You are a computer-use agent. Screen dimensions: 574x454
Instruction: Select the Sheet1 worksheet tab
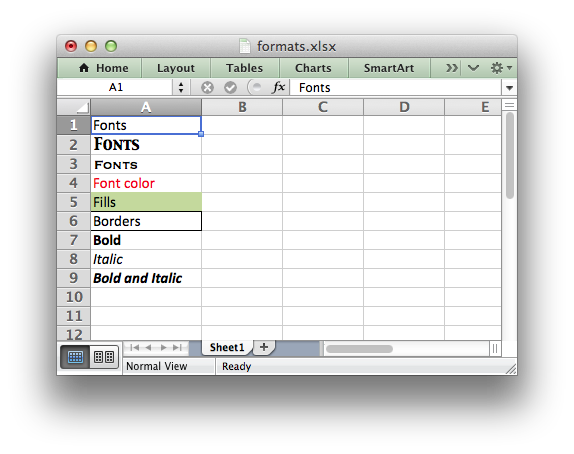click(x=227, y=347)
